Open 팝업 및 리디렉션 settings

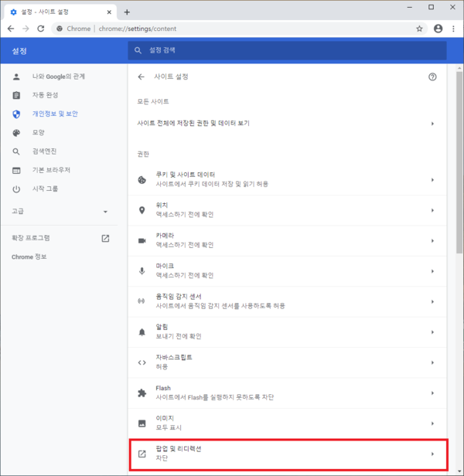pyautogui.click(x=288, y=454)
